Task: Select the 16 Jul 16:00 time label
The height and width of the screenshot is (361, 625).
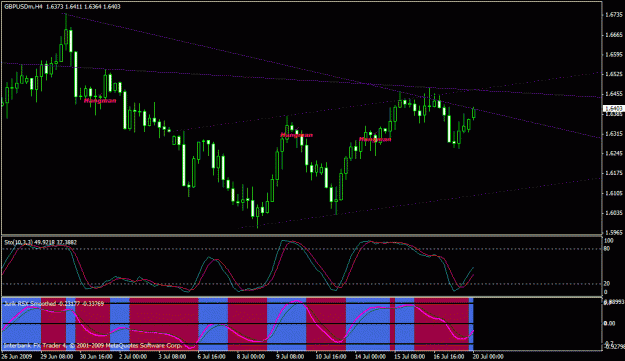Action: coord(449,357)
